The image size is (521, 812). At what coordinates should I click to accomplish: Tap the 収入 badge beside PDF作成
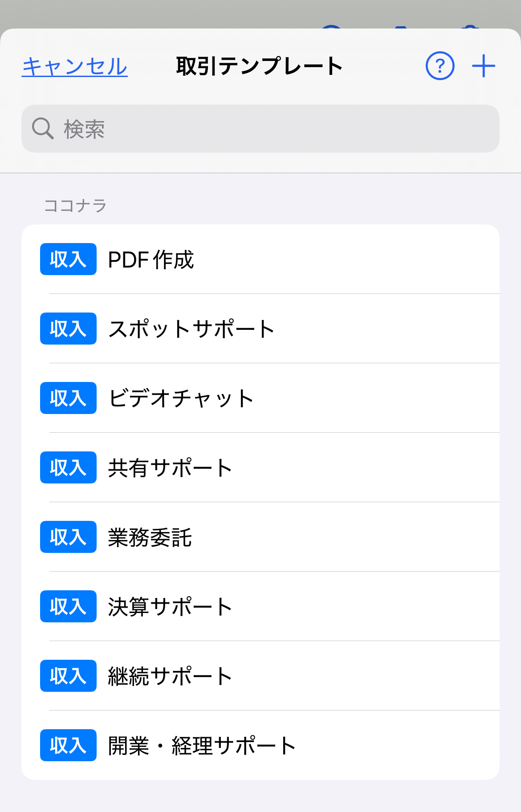point(68,259)
